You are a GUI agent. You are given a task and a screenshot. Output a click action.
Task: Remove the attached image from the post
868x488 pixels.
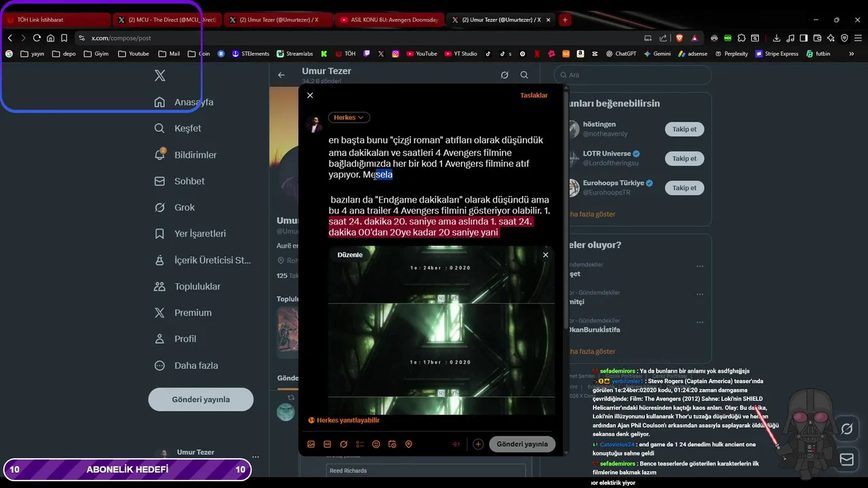pos(545,255)
